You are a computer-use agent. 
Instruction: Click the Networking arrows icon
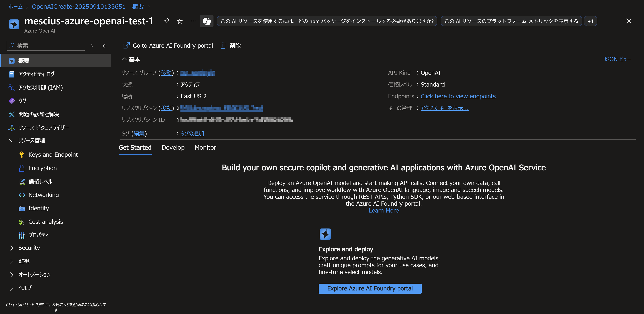pyautogui.click(x=22, y=195)
